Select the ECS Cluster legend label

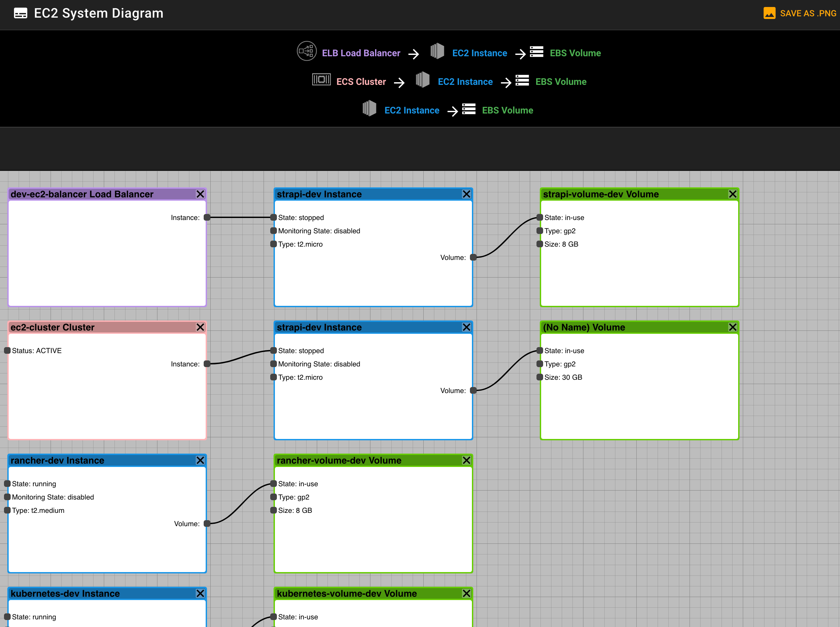pos(361,82)
